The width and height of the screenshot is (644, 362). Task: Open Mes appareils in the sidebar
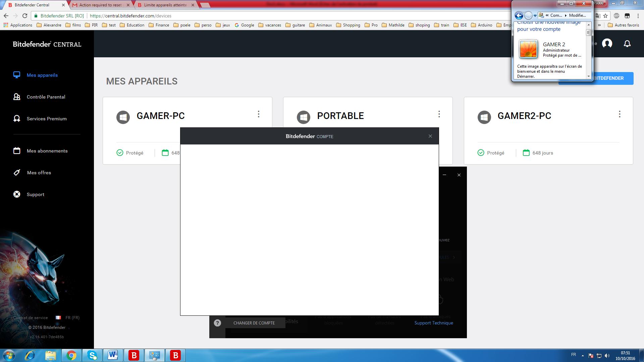(36, 75)
